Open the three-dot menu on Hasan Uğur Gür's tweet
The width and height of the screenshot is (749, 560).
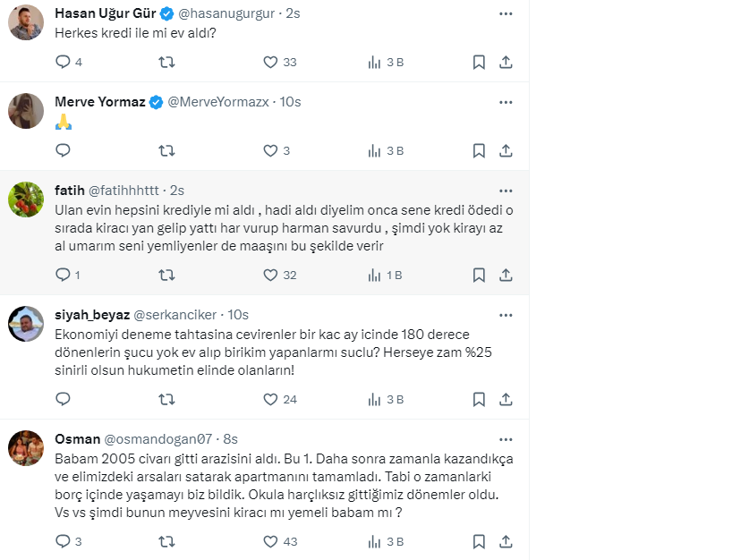pyautogui.click(x=506, y=13)
